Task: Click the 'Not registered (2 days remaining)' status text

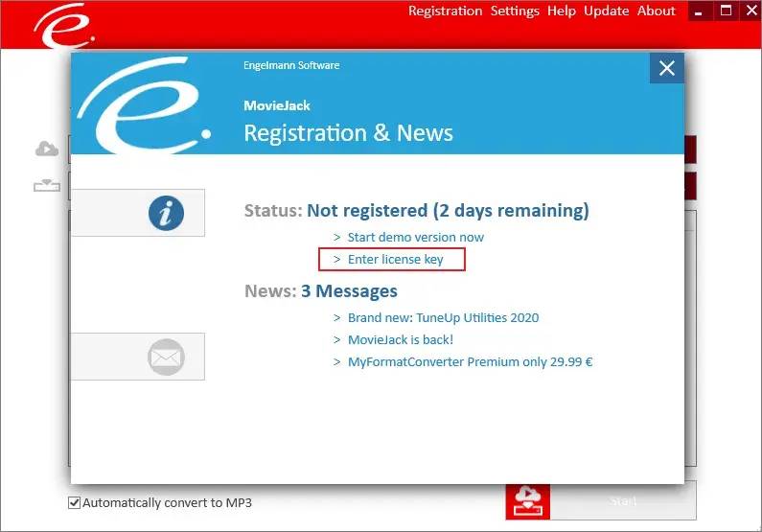Action: coord(448,210)
